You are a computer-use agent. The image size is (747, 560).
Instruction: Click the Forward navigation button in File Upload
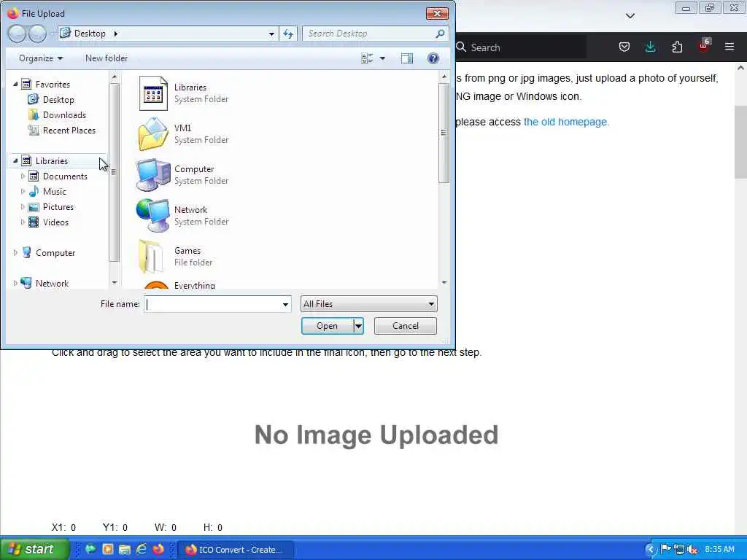tap(38, 34)
